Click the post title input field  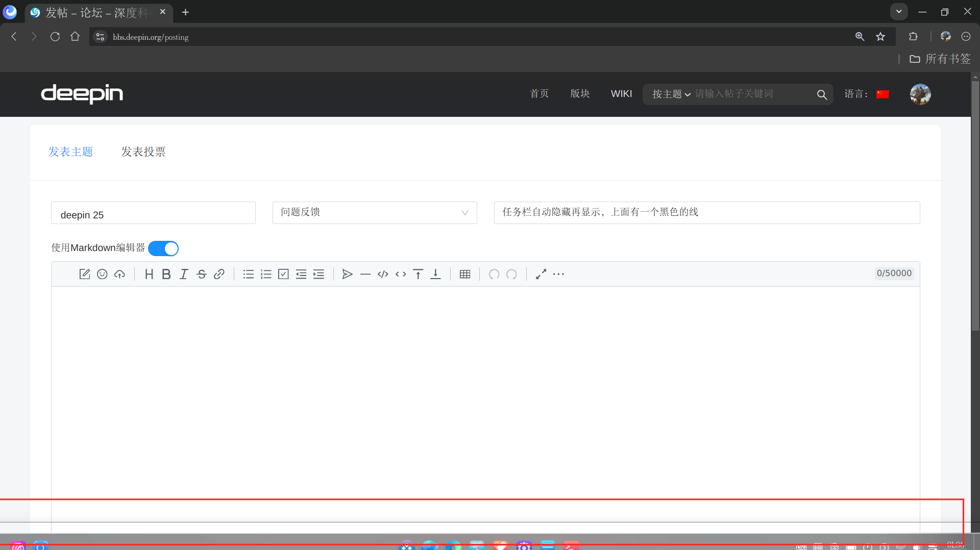[x=707, y=213]
